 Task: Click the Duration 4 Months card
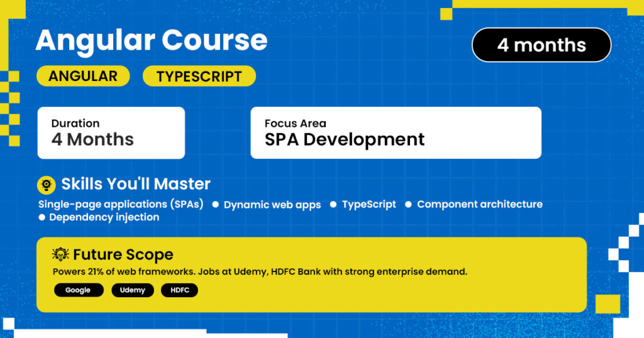coord(111,133)
